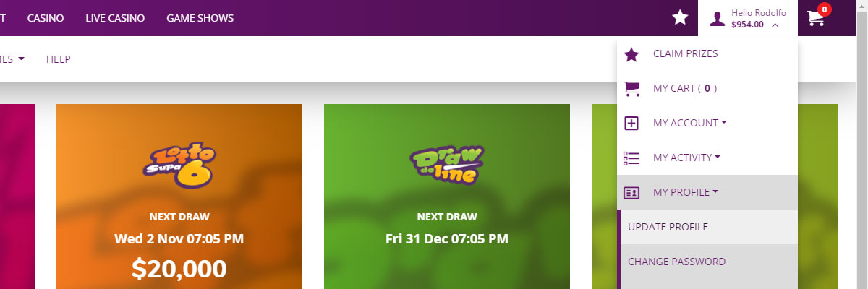Click the ID card icon for My Profile
This screenshot has width=868, height=289.
[x=631, y=192]
